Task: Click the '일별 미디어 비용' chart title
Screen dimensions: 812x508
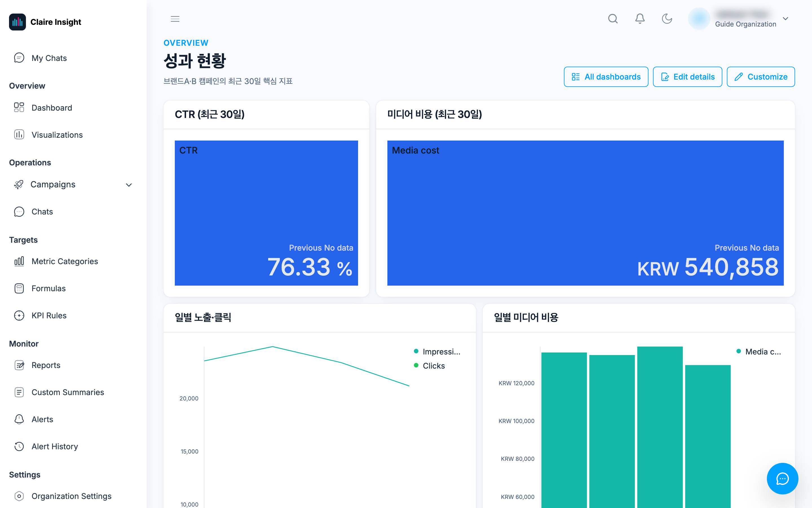Action: coord(526,317)
